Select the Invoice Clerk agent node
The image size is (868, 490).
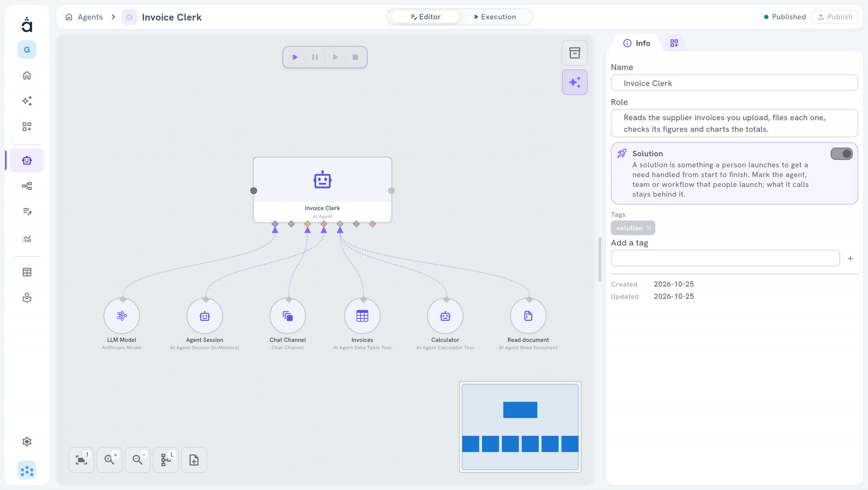pyautogui.click(x=322, y=190)
